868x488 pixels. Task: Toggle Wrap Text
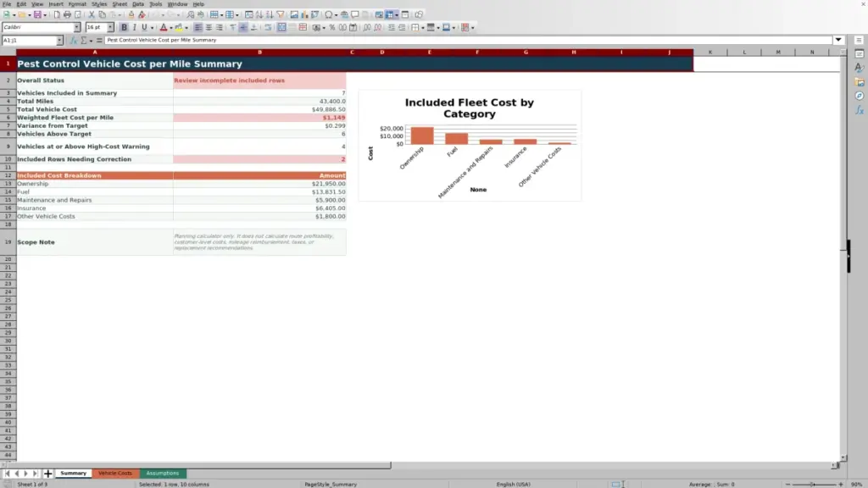[x=268, y=27]
